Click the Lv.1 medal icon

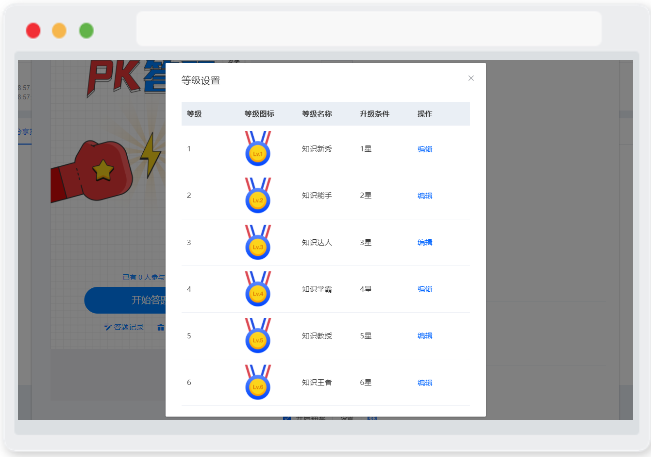[x=258, y=149]
